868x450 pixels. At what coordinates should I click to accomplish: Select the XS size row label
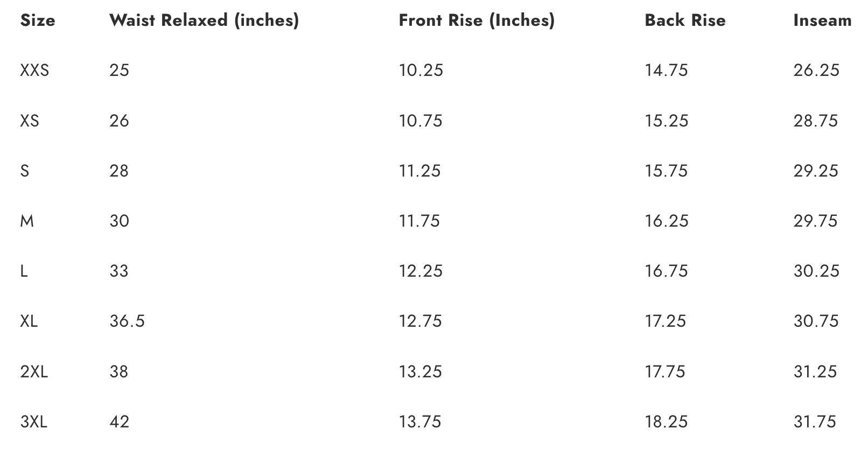pos(30,121)
